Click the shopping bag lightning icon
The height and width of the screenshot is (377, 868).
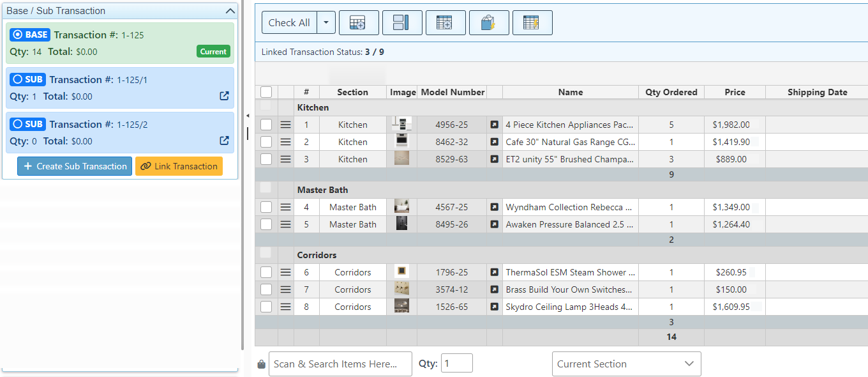point(488,23)
